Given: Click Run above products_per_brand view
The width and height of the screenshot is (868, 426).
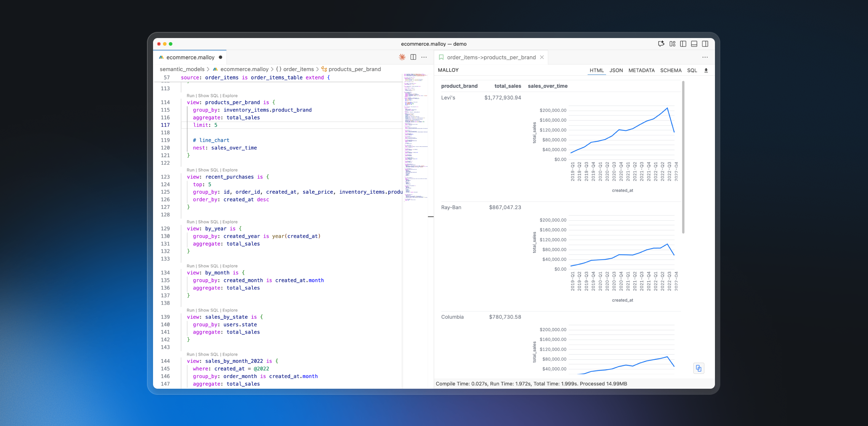Looking at the screenshot, I should coord(190,96).
